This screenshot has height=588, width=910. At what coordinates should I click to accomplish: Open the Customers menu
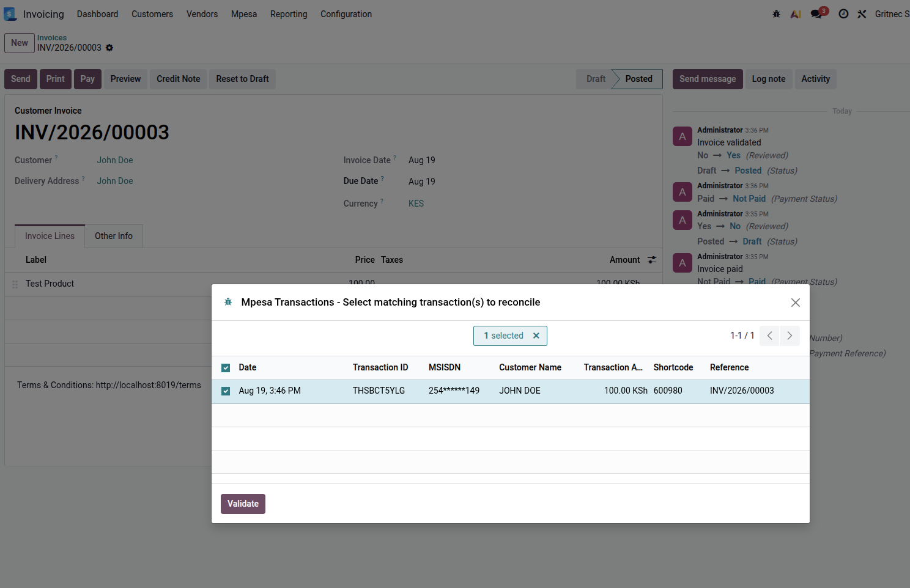coord(152,14)
